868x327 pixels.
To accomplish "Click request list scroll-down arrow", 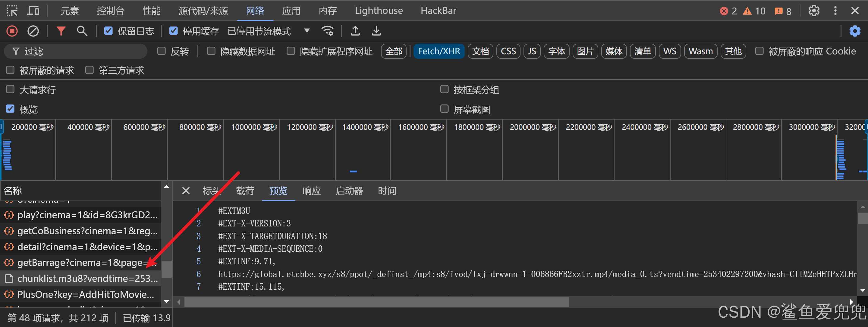I will [167, 301].
